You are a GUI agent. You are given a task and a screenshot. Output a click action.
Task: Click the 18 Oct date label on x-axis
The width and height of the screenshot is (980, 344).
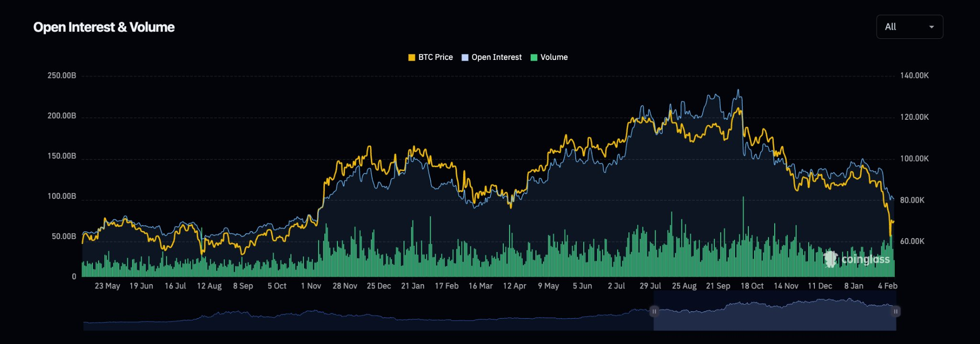click(x=752, y=286)
